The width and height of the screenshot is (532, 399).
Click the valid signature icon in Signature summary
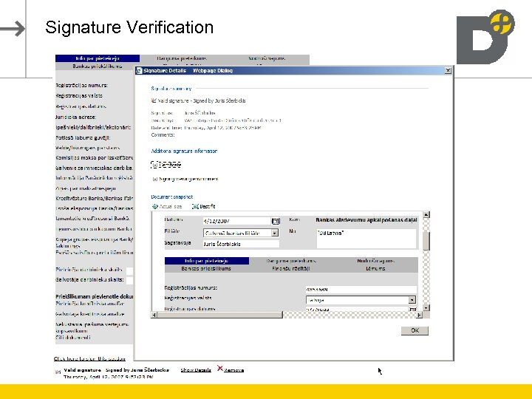click(x=154, y=100)
